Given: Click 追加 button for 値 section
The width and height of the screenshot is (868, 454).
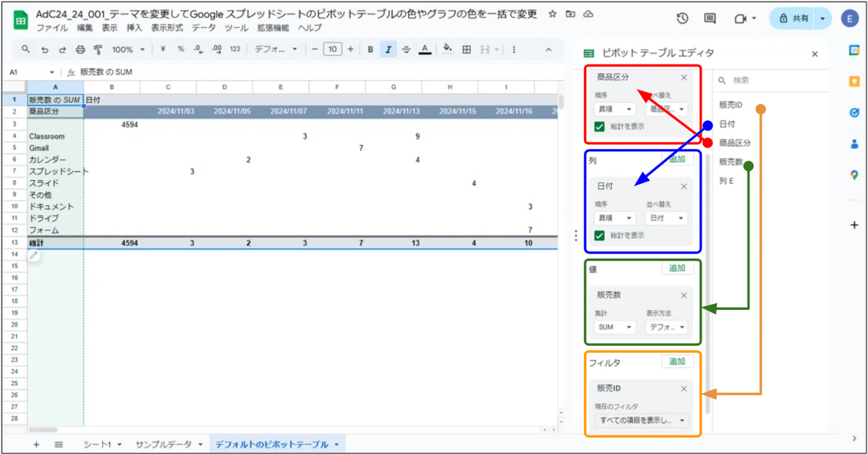Looking at the screenshot, I should 677,268.
